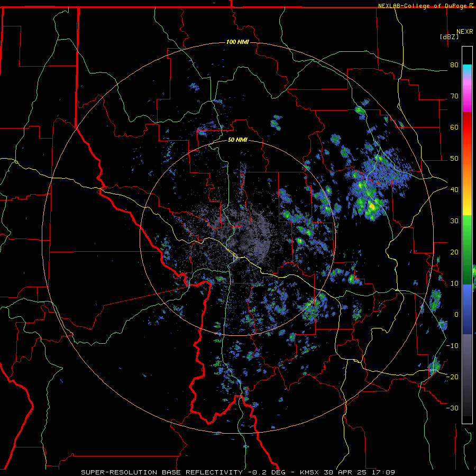Click the -10 value on the dBZ scale
Viewport: 476px width, 476px height.
click(x=452, y=346)
